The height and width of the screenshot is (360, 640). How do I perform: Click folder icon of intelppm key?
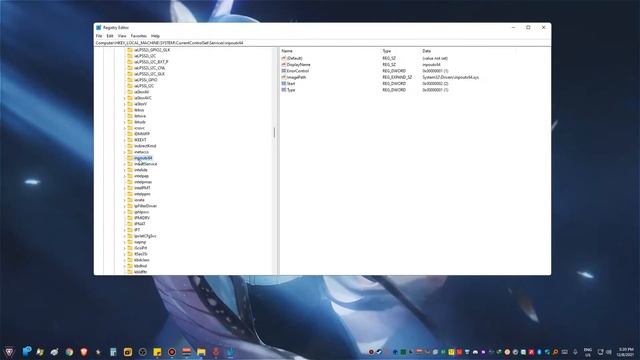(130, 194)
